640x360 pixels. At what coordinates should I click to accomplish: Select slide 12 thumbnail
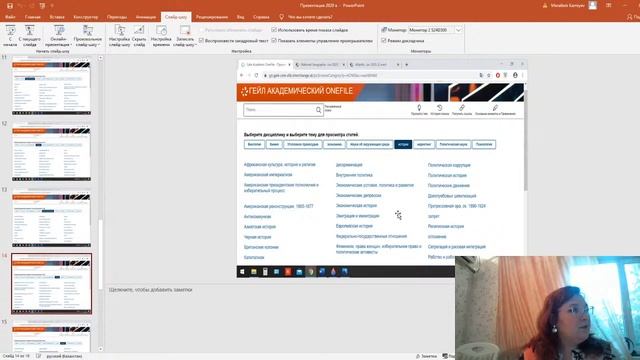tap(51, 152)
